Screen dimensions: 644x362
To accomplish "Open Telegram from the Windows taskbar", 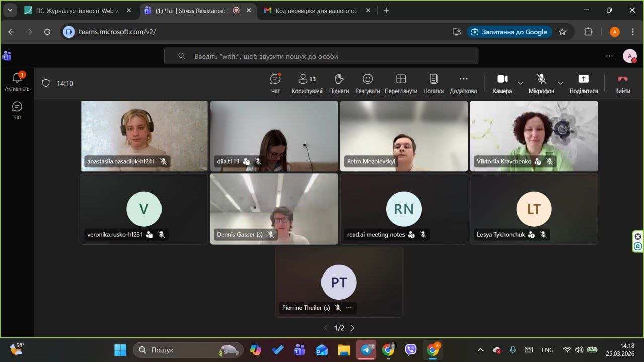I will 366,350.
